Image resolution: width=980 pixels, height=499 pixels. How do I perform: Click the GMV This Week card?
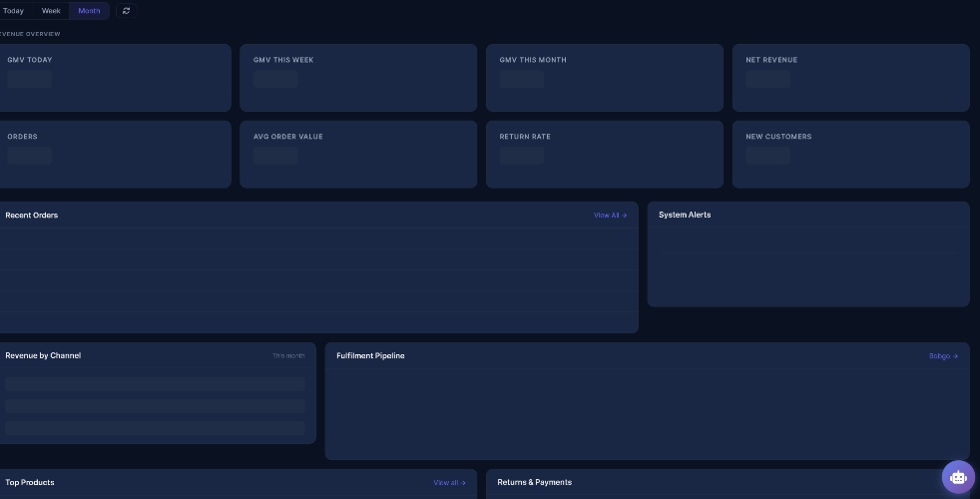click(x=358, y=78)
